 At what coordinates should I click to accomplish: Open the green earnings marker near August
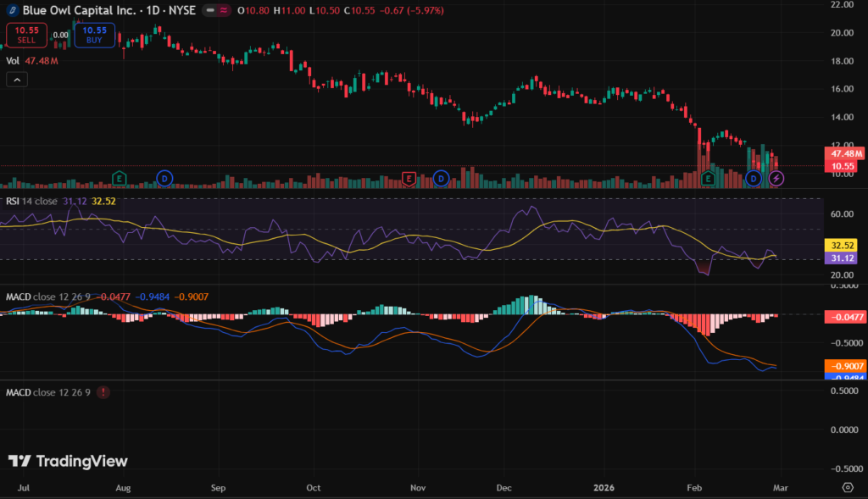pos(120,178)
